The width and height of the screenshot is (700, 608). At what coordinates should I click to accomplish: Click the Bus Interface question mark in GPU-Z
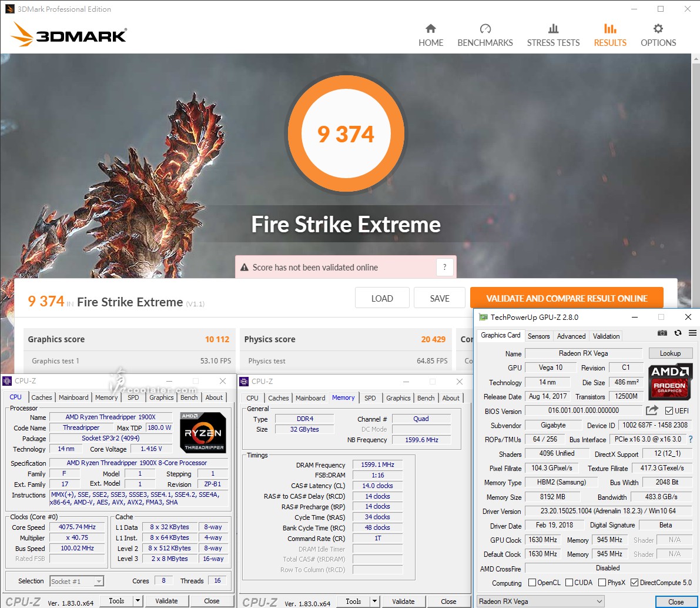[x=691, y=439]
